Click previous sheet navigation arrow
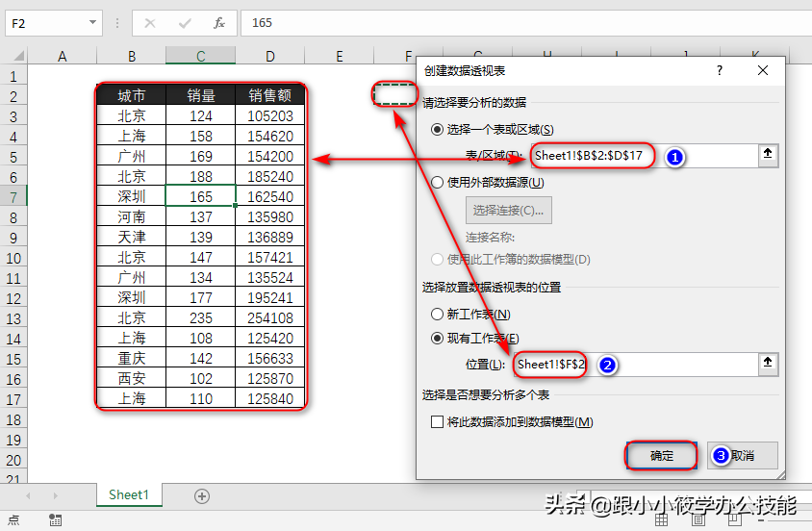The height and width of the screenshot is (531, 812). click(x=28, y=495)
